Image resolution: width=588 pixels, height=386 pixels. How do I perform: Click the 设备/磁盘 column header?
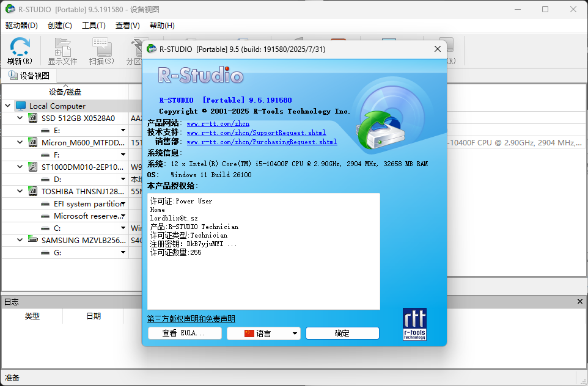(65, 92)
